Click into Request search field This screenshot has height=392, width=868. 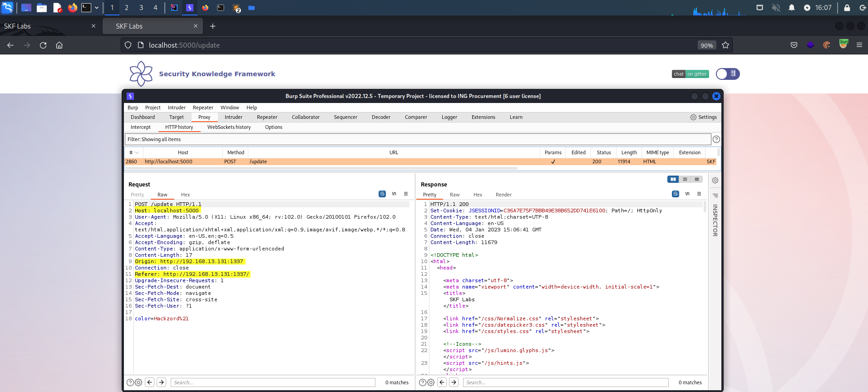pyautogui.click(x=273, y=382)
